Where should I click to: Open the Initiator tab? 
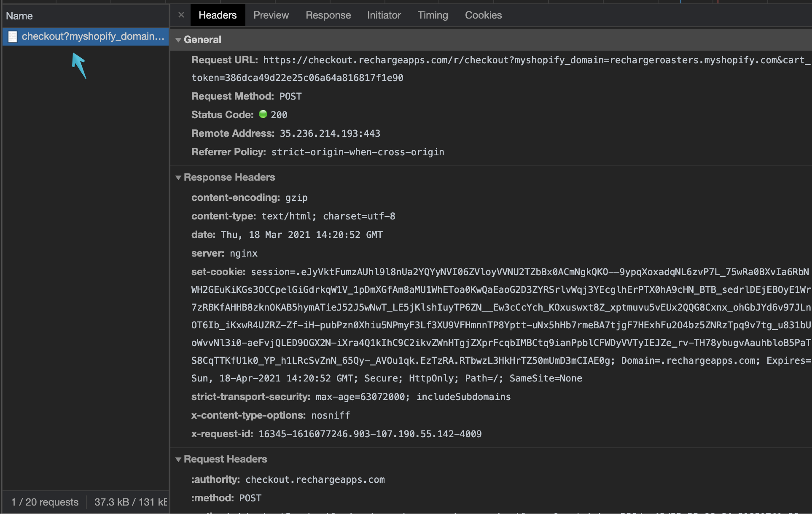(384, 15)
